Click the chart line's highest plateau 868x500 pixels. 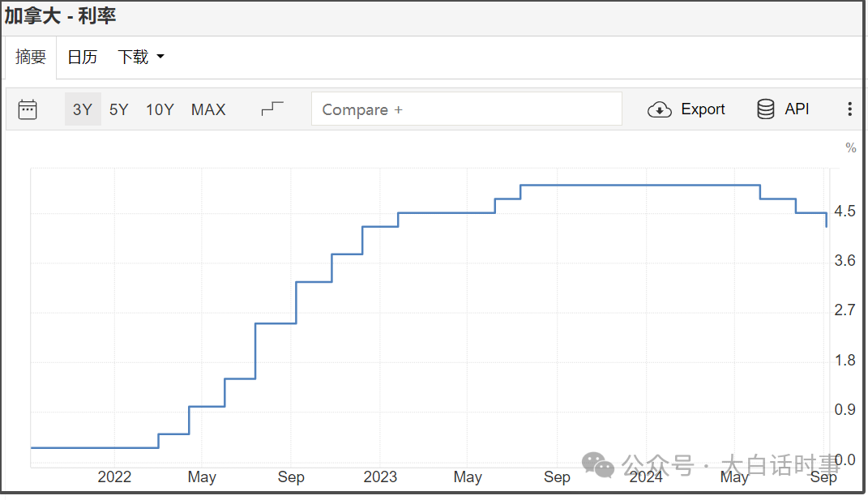point(640,186)
